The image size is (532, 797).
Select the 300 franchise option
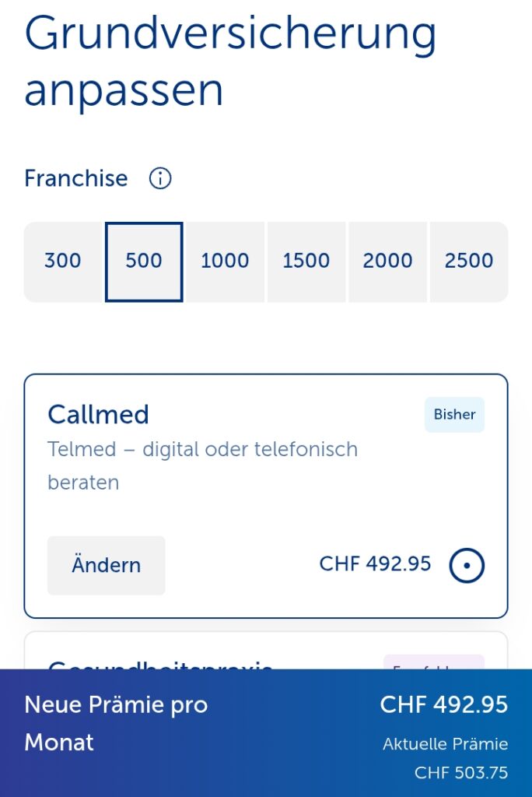(63, 262)
